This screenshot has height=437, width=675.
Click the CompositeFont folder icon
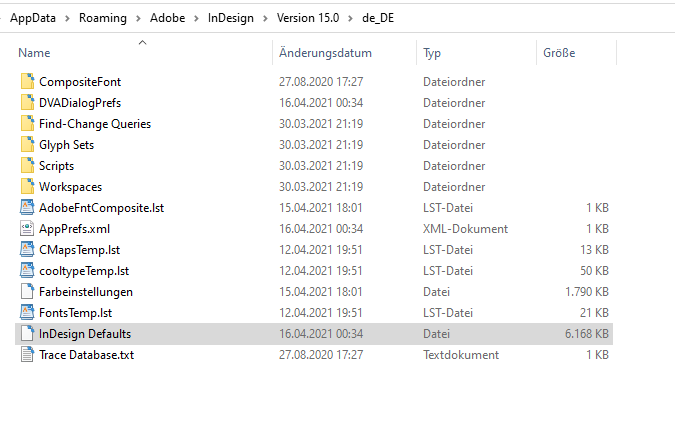pyautogui.click(x=27, y=82)
